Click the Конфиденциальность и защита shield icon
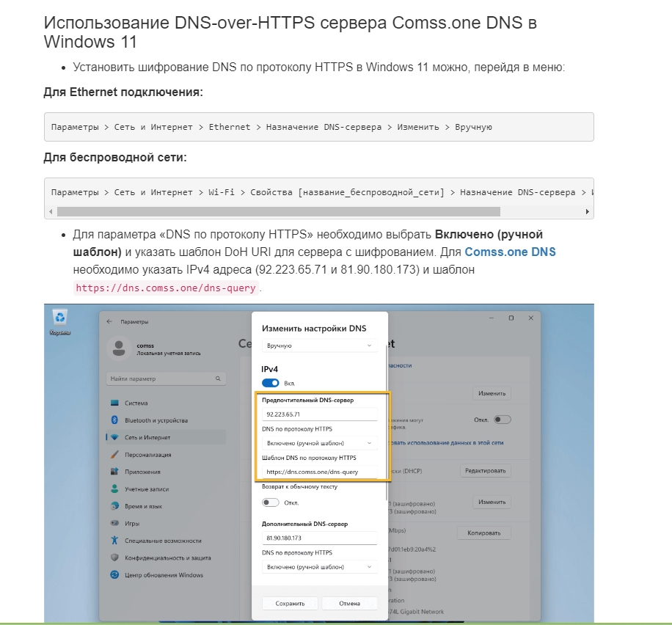 [x=114, y=558]
